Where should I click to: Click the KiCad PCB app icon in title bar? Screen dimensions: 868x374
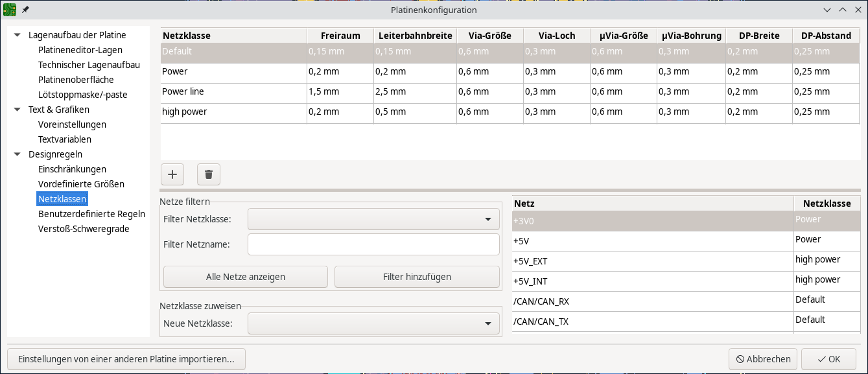point(10,10)
